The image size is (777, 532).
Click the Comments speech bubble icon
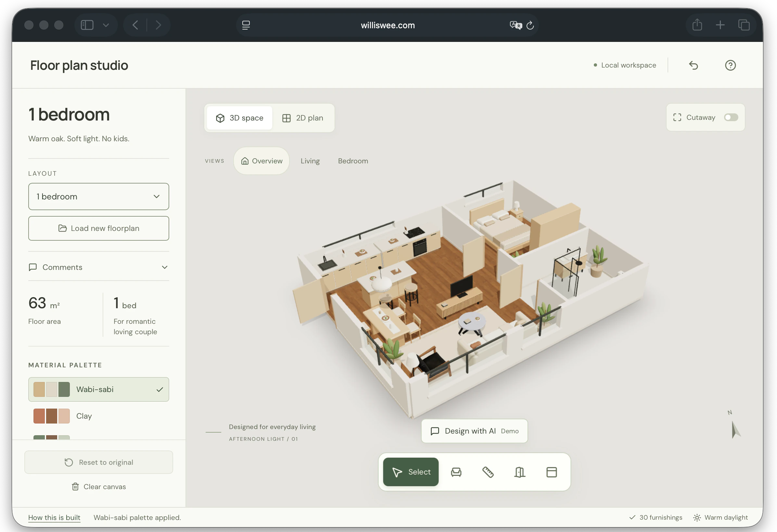pyautogui.click(x=33, y=267)
